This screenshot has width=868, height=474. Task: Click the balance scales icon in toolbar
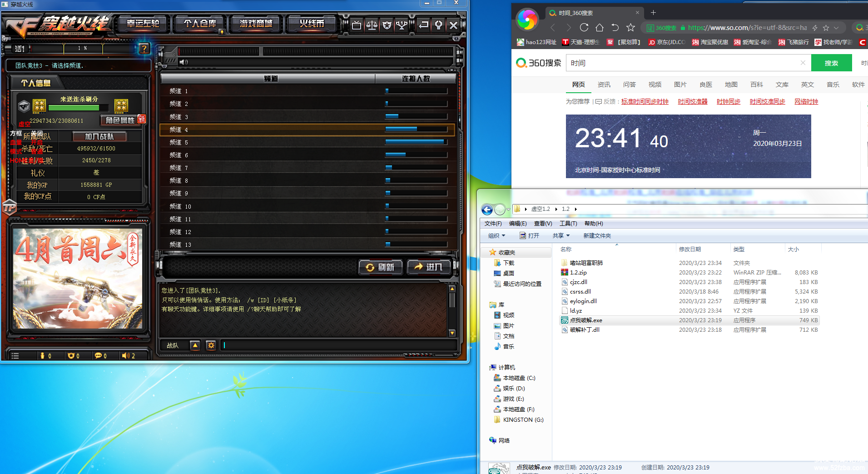coord(372,25)
